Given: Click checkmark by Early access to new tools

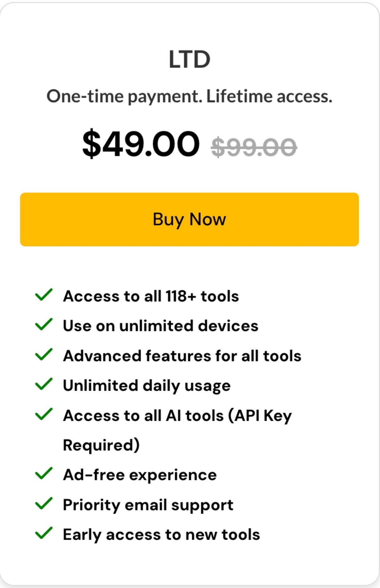Looking at the screenshot, I should pyautogui.click(x=44, y=533).
